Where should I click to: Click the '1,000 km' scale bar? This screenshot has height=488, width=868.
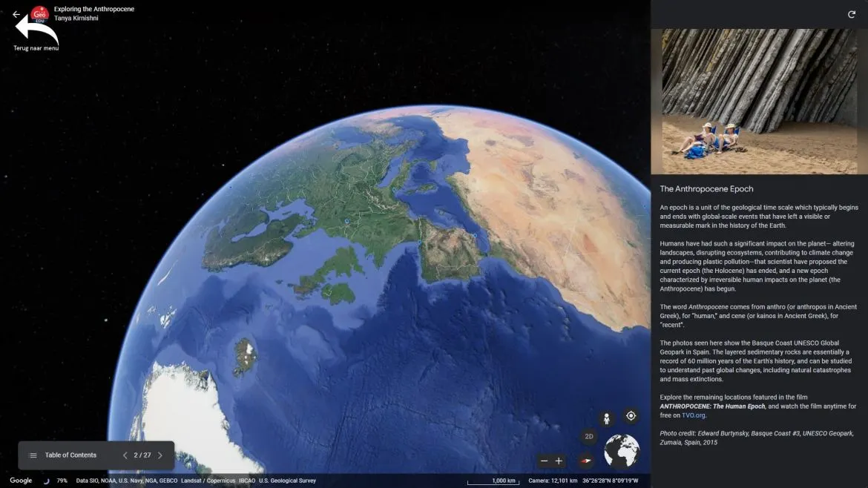(493, 481)
